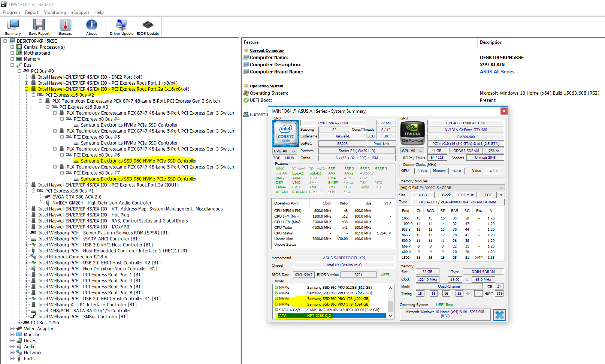Open the GPU #0 dropdown
The height and width of the screenshot is (364, 605).
pos(412,151)
